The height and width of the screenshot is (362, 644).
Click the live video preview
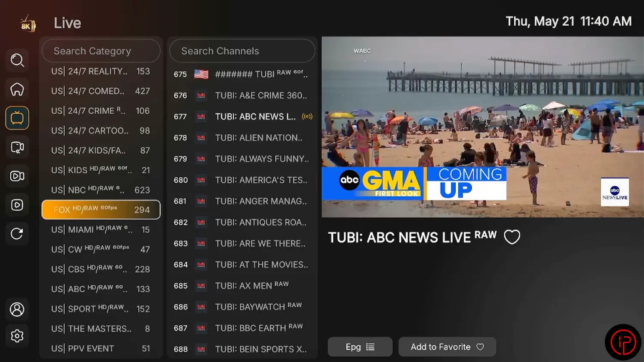tap(483, 127)
